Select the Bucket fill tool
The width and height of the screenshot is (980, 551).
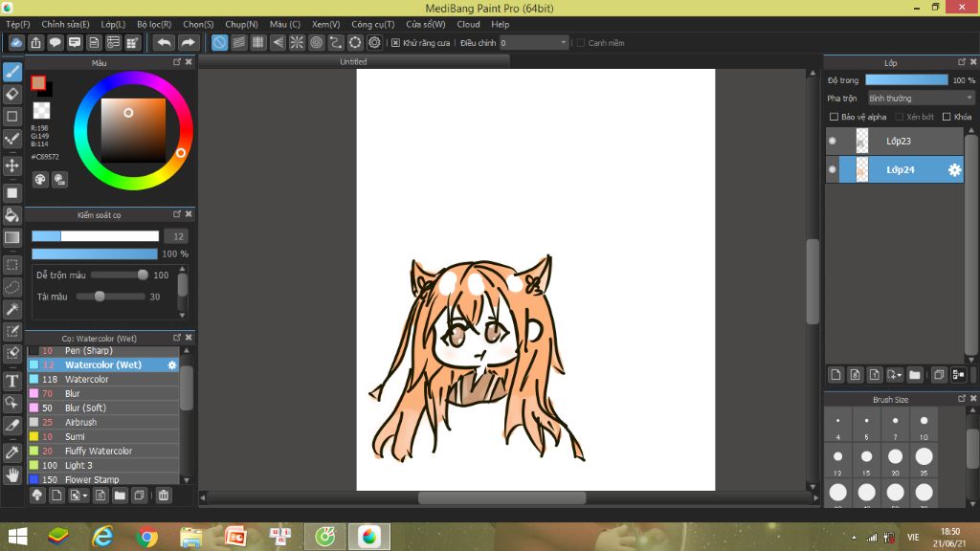[x=11, y=215]
